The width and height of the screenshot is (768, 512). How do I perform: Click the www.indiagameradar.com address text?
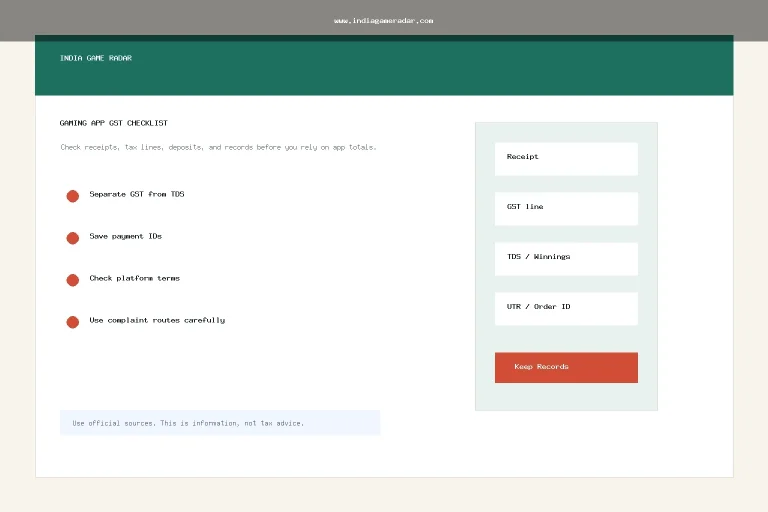pyautogui.click(x=384, y=21)
